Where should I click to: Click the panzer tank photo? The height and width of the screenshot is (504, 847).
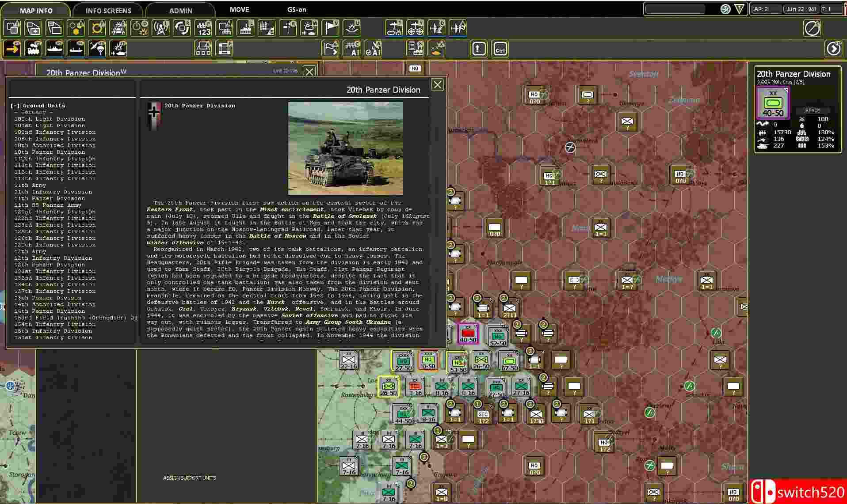(345, 148)
